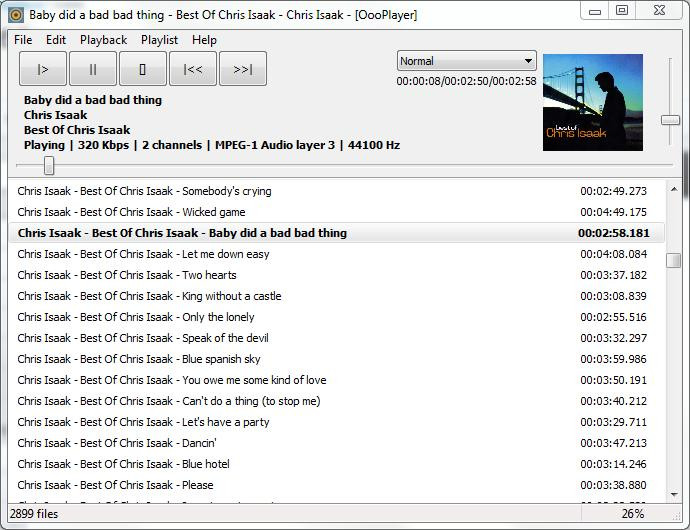
Task: Select the track Please
Action: point(337,485)
